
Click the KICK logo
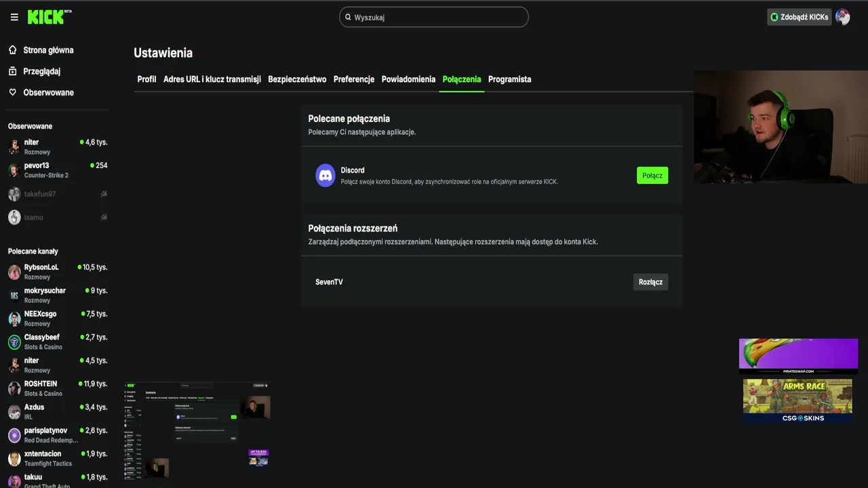(x=49, y=17)
